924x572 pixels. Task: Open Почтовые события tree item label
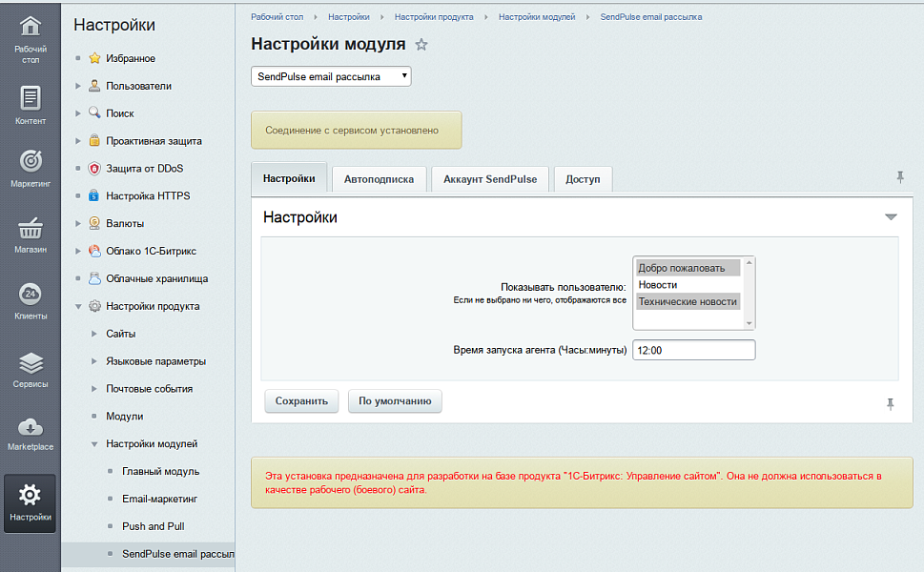[149, 389]
